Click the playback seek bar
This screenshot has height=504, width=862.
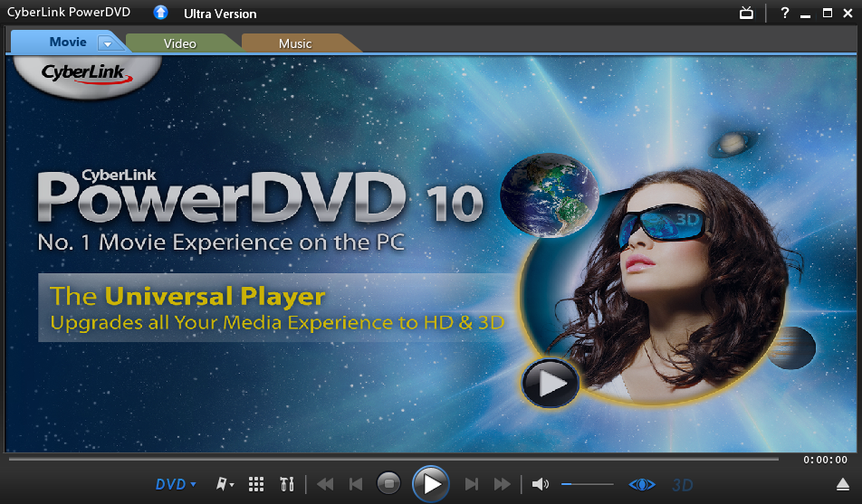pyautogui.click(x=394, y=459)
